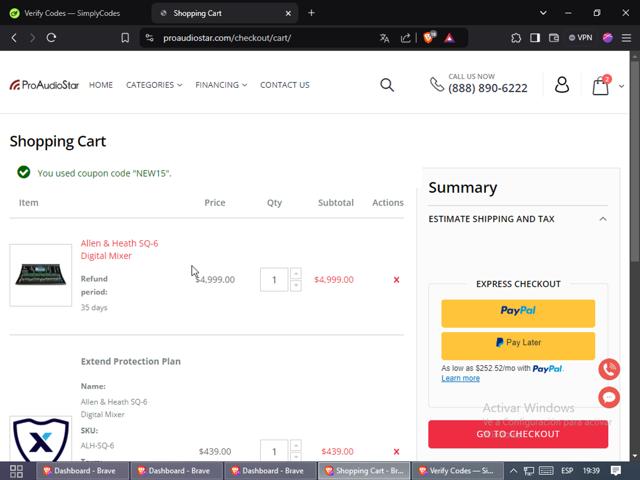This screenshot has width=640, height=480.
Task: Click the ESP language indicator in tray
Action: pos(567,471)
